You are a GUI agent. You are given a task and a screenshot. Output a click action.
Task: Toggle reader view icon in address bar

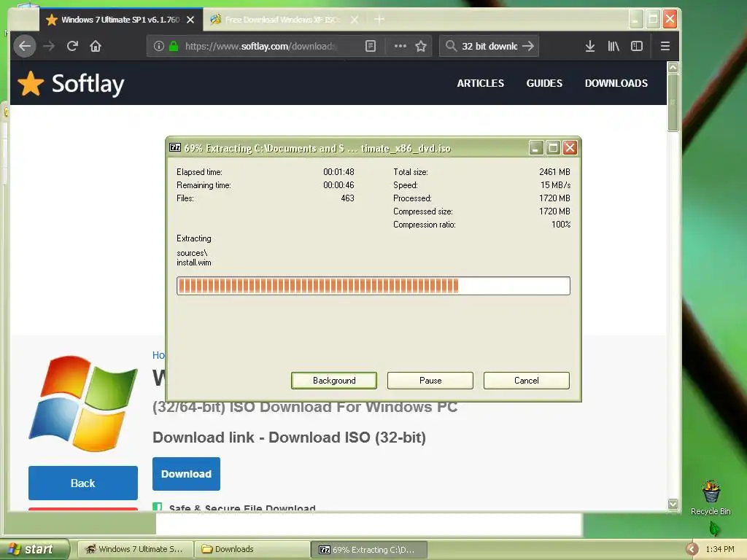pos(370,46)
